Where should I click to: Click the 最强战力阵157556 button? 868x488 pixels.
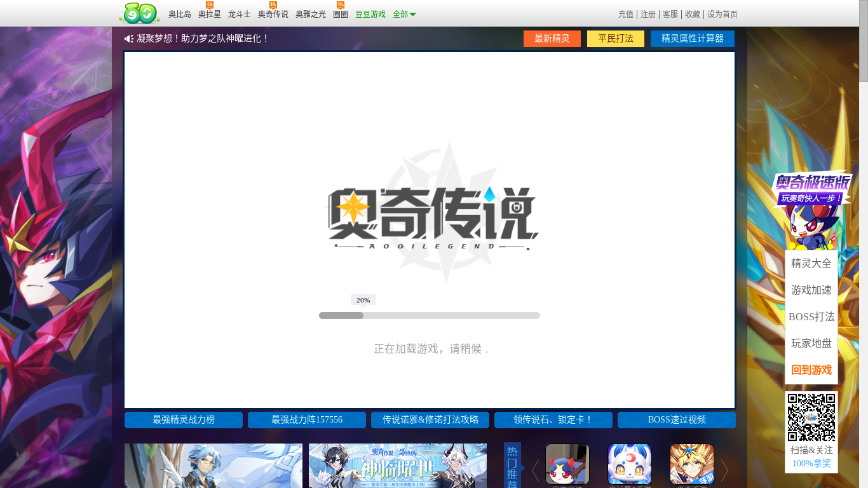[x=307, y=420]
